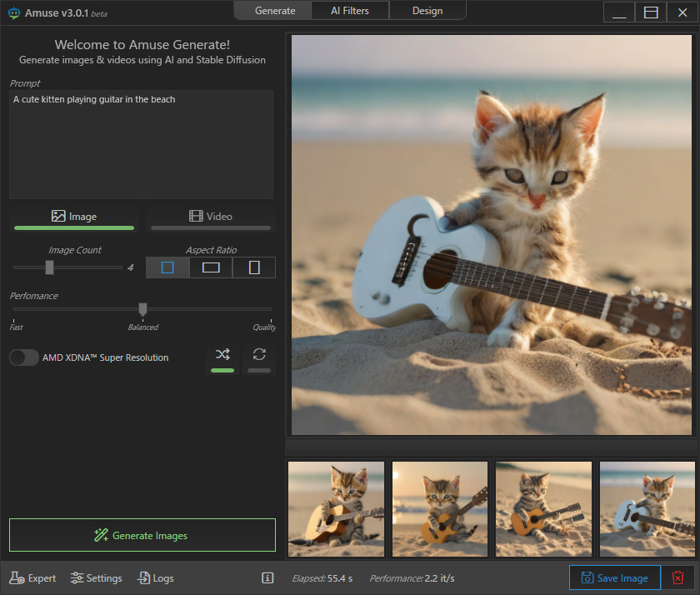Click the Save Image button
The height and width of the screenshot is (595, 700).
tap(614, 577)
